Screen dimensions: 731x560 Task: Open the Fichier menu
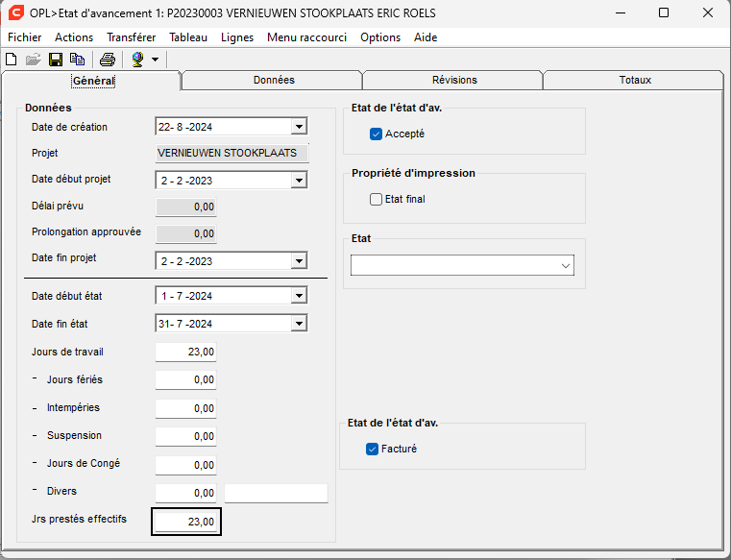click(25, 37)
